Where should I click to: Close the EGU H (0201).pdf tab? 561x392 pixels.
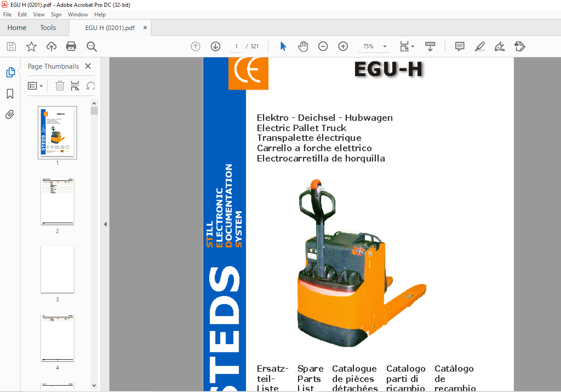point(145,28)
